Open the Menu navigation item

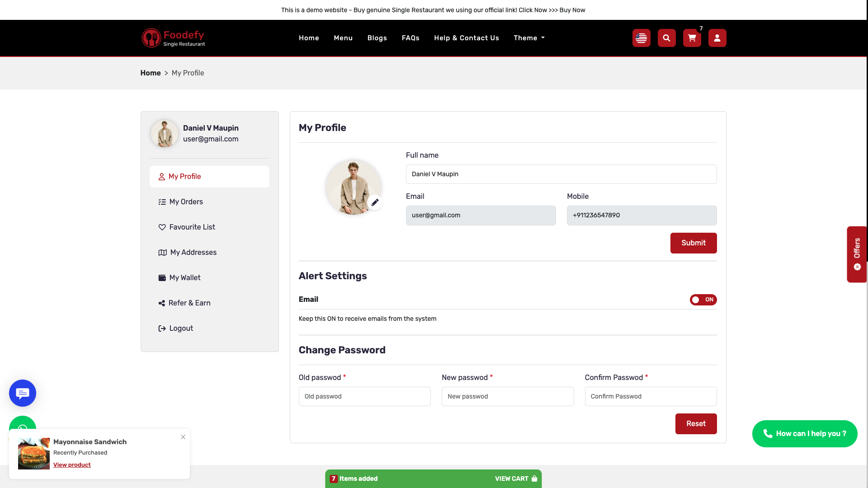(x=343, y=38)
